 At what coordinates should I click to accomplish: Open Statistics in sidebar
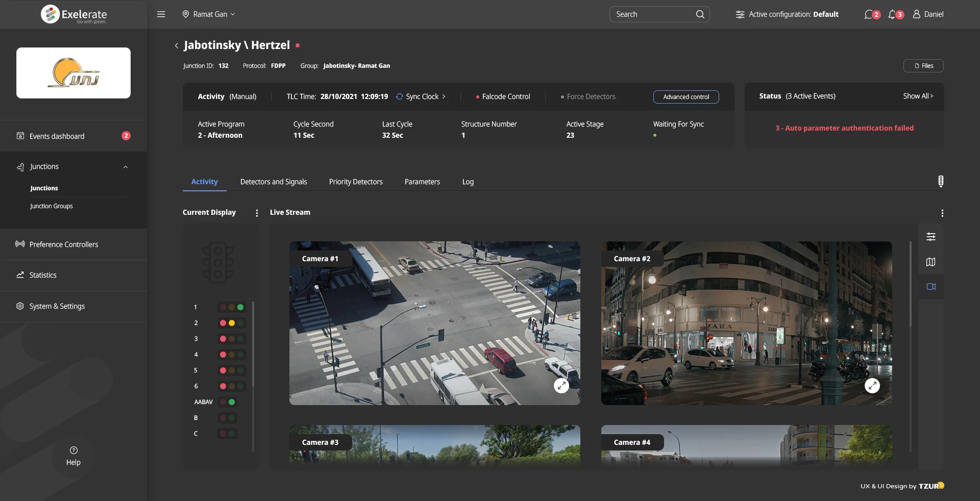tap(73, 275)
